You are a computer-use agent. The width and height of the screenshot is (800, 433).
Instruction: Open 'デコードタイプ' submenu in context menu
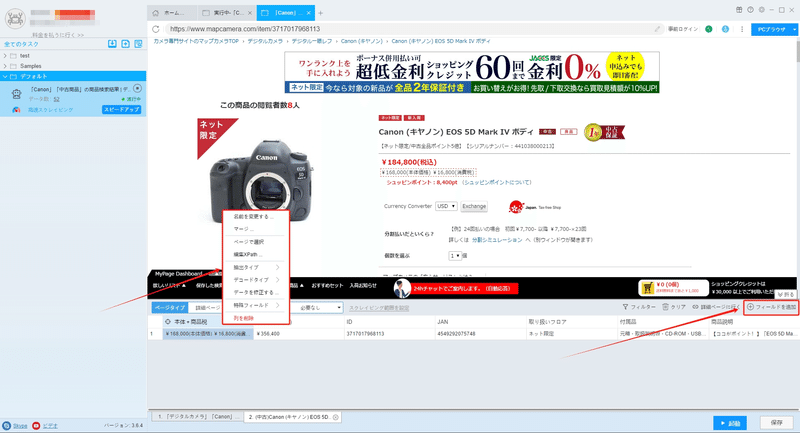coord(256,280)
